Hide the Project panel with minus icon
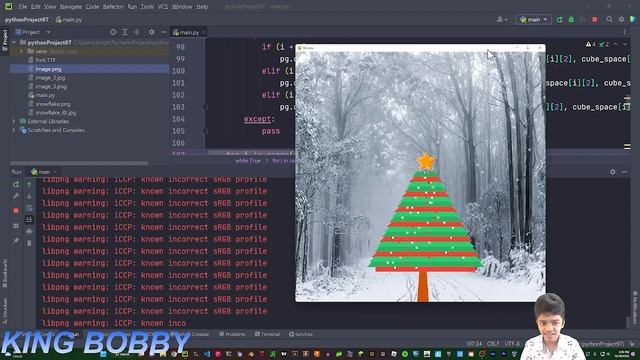The width and height of the screenshot is (640, 360). coord(163,32)
